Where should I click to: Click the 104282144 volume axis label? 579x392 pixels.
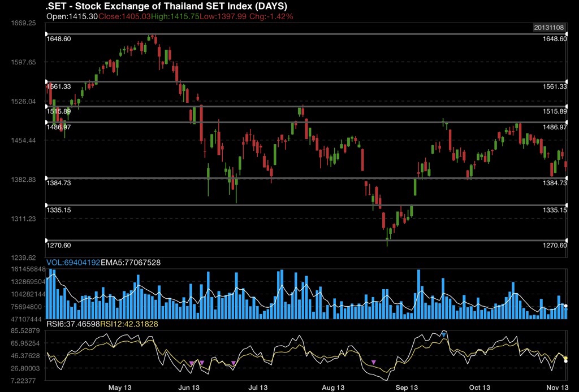[x=28, y=294]
